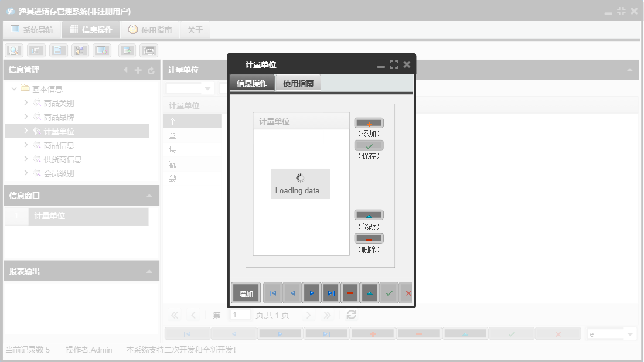Expand the 供货商信息 tree item
This screenshot has height=362, width=644.
tap(25, 159)
